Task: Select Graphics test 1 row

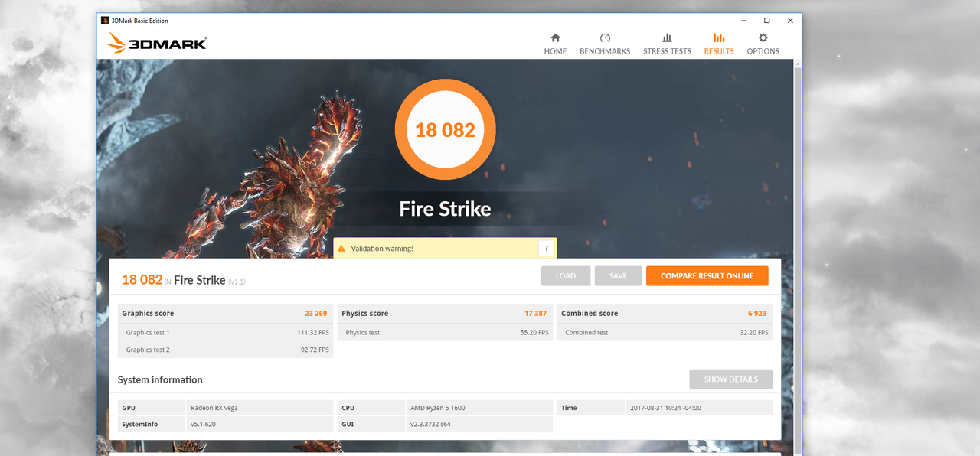Action: [227, 332]
